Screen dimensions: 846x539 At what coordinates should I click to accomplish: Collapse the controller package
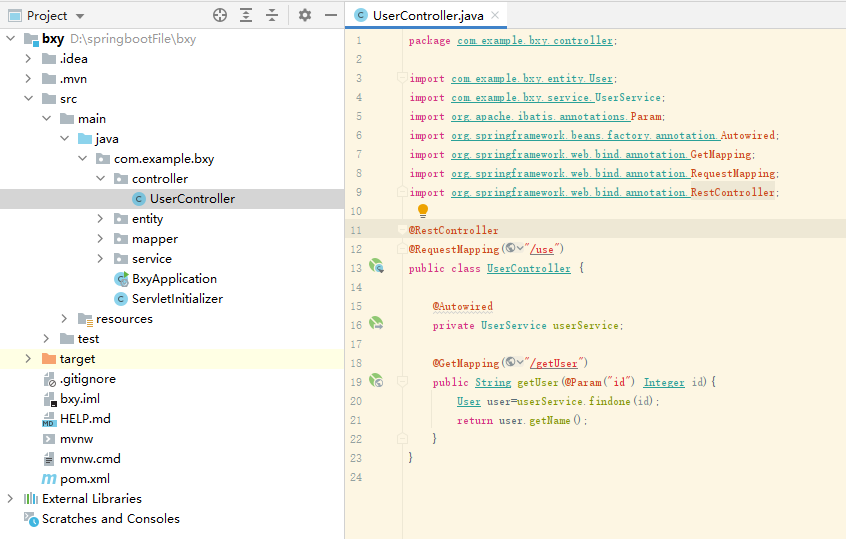(x=100, y=178)
